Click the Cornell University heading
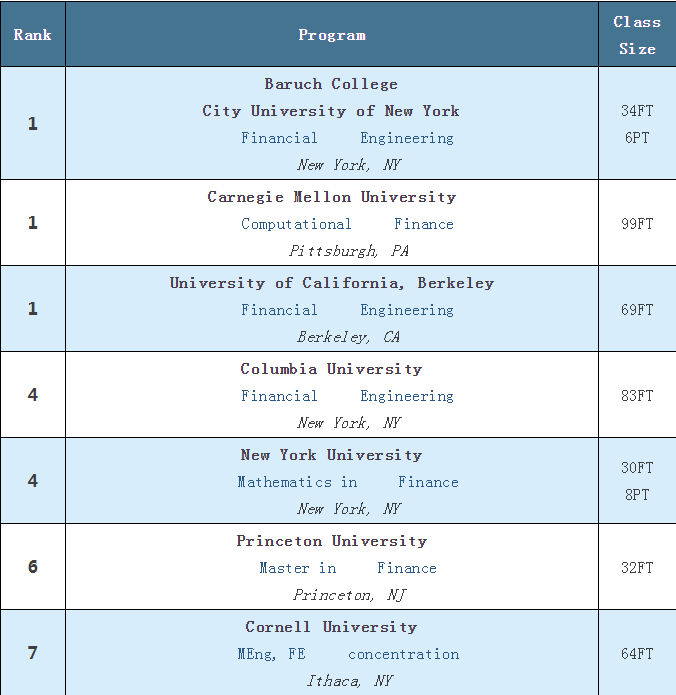 pyautogui.click(x=332, y=627)
